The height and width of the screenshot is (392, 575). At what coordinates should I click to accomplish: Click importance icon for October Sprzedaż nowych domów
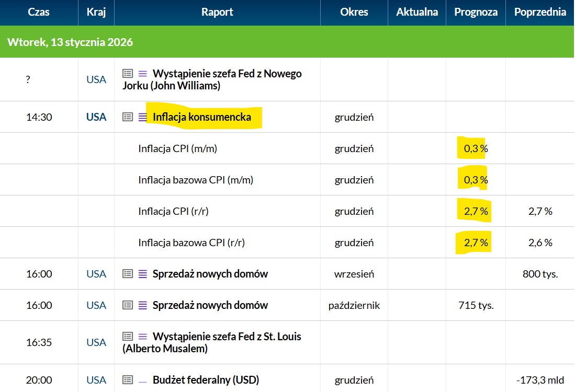(x=143, y=305)
